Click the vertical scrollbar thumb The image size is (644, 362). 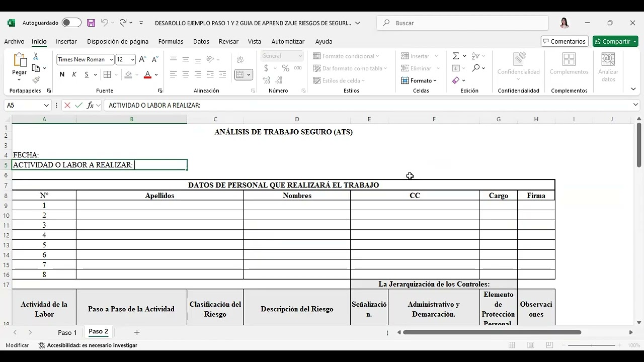[639, 145]
